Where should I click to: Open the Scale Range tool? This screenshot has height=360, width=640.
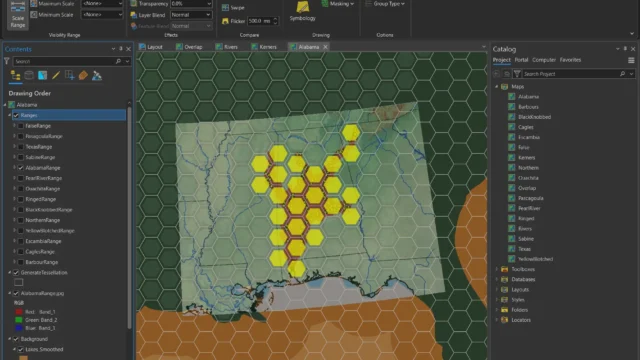(x=18, y=15)
